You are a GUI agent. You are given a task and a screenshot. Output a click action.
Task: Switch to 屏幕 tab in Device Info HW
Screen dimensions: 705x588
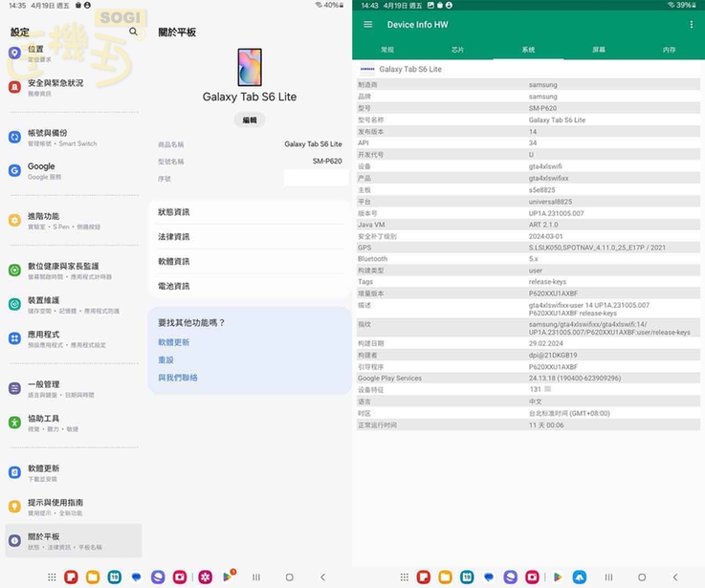(x=599, y=50)
